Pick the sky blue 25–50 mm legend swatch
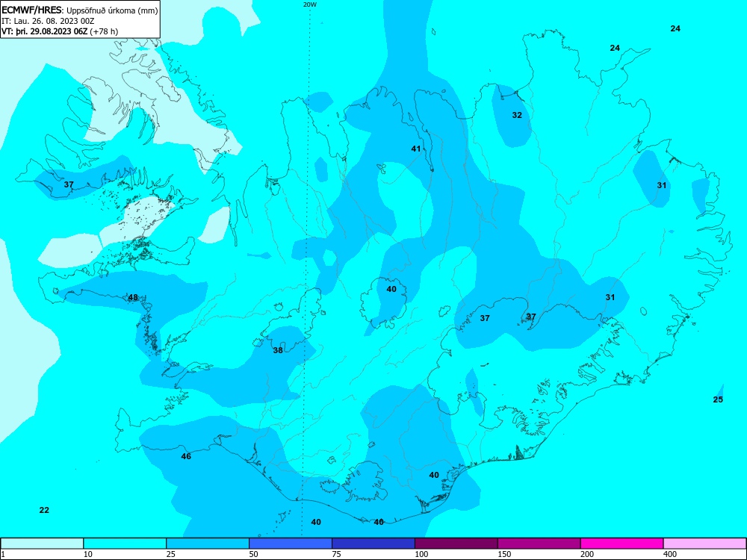 pyautogui.click(x=208, y=544)
